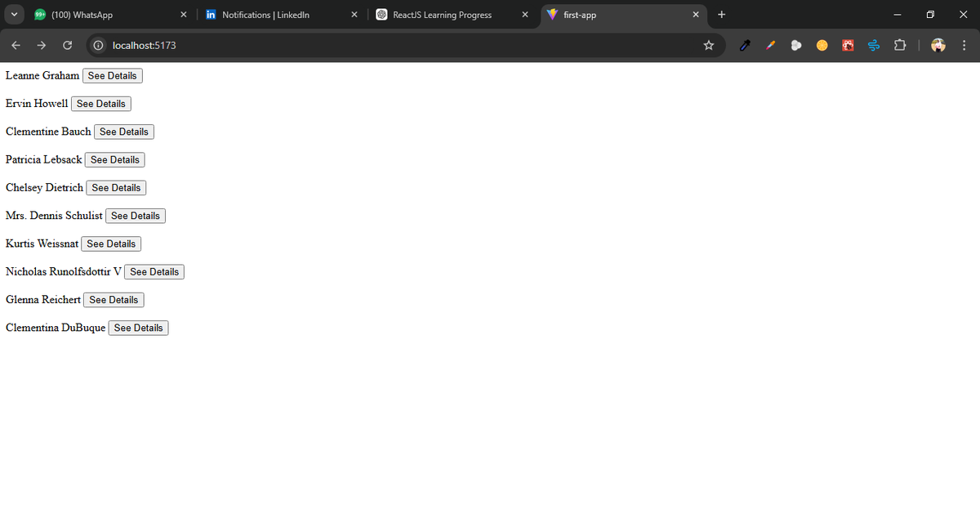Click the name text Ervin Howell
Screen dimensions: 980x523
37,103
